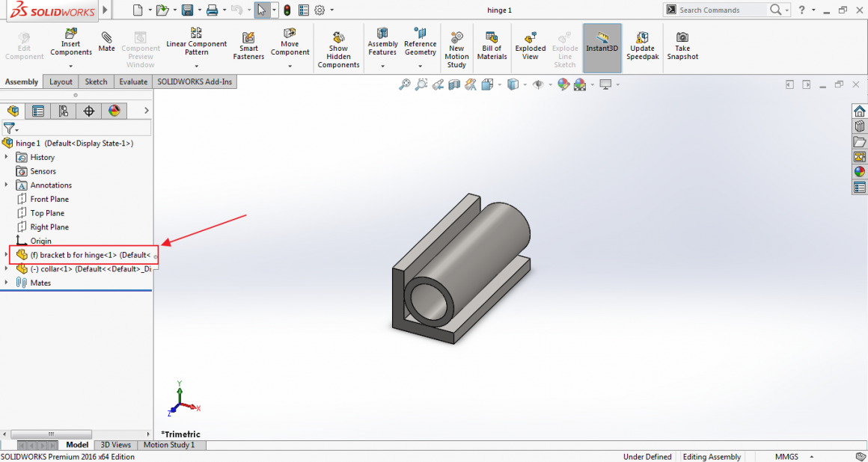Toggle Show Hidden Components mode
Viewport: 868px width, 462px height.
338,41
